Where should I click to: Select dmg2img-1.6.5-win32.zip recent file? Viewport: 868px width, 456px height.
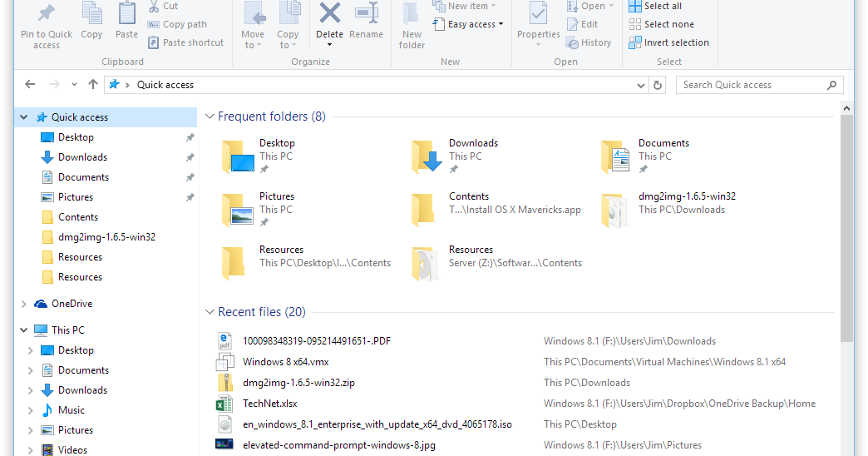pos(298,383)
